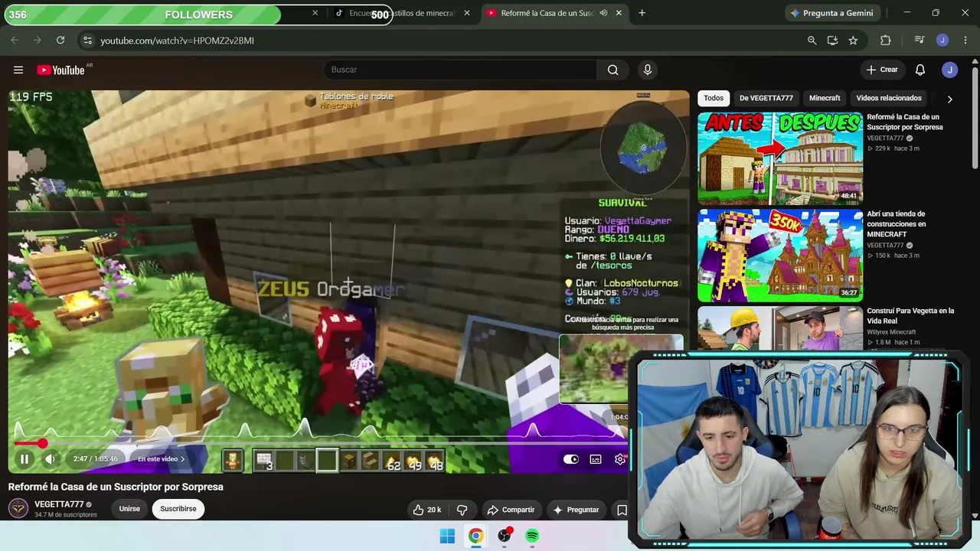980x551 pixels.
Task: Bookmark this page with the star
Action: [x=853, y=41]
